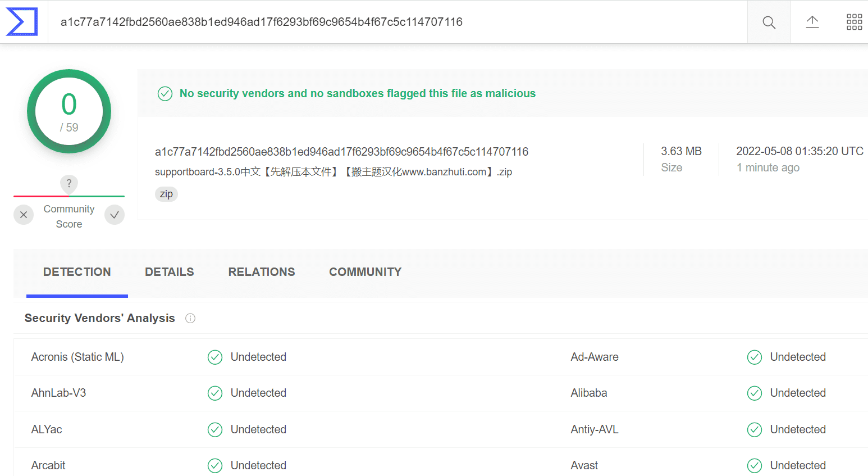
Task: Click the 2022-05-08 01:35:20 UTC timestamp
Action: pos(800,151)
